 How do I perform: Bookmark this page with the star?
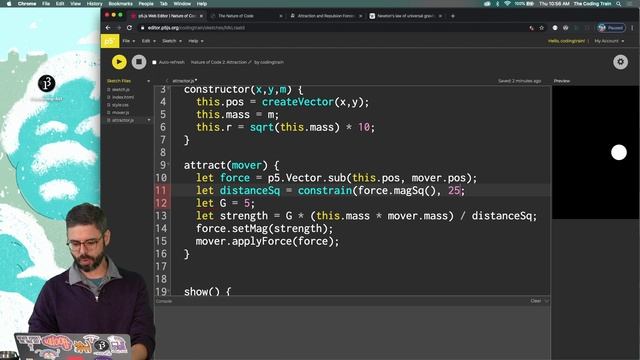(x=542, y=28)
